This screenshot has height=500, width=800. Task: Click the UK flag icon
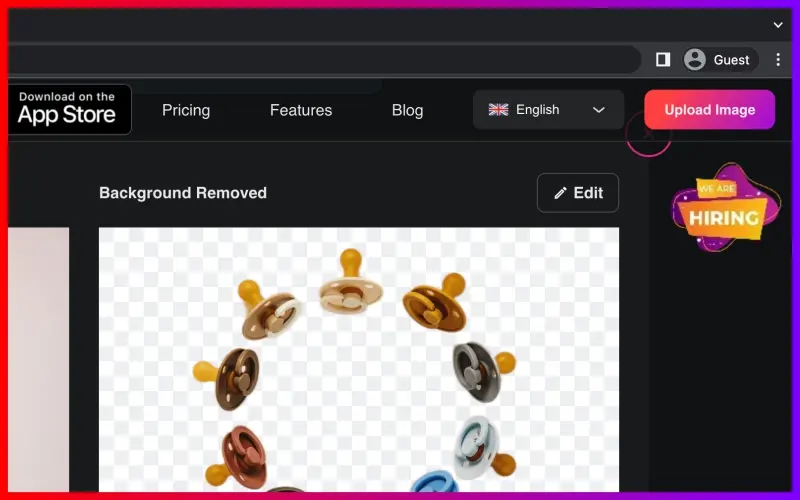[498, 110]
